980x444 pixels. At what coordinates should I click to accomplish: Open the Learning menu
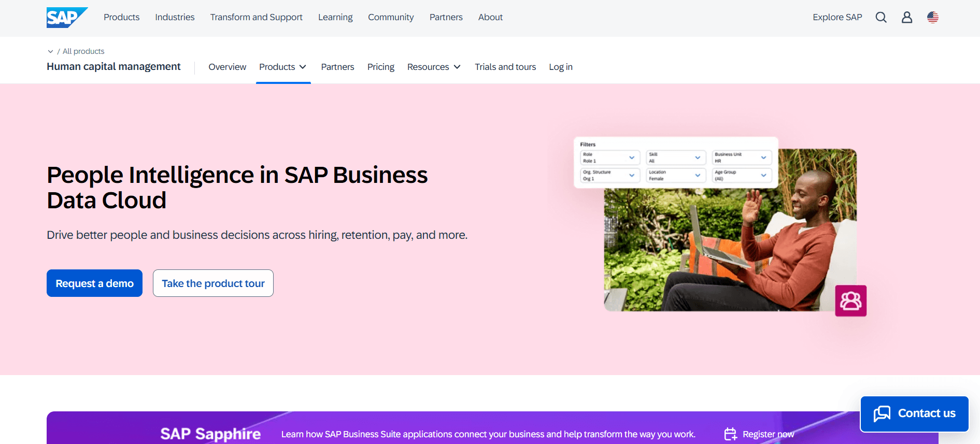(335, 17)
